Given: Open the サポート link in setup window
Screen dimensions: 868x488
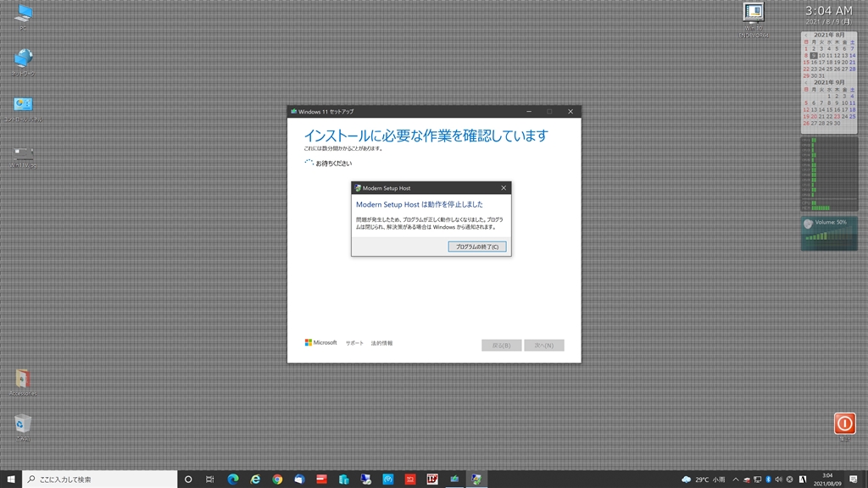Looking at the screenshot, I should 354,343.
